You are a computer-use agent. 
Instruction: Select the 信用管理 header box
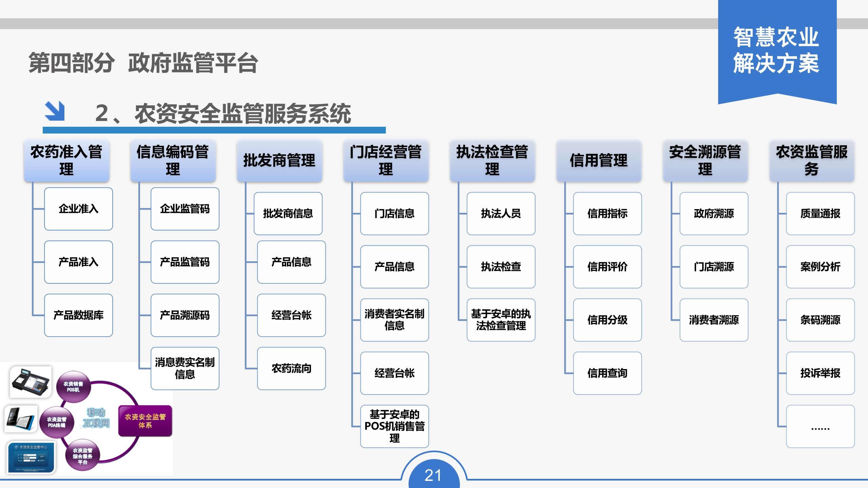[599, 160]
